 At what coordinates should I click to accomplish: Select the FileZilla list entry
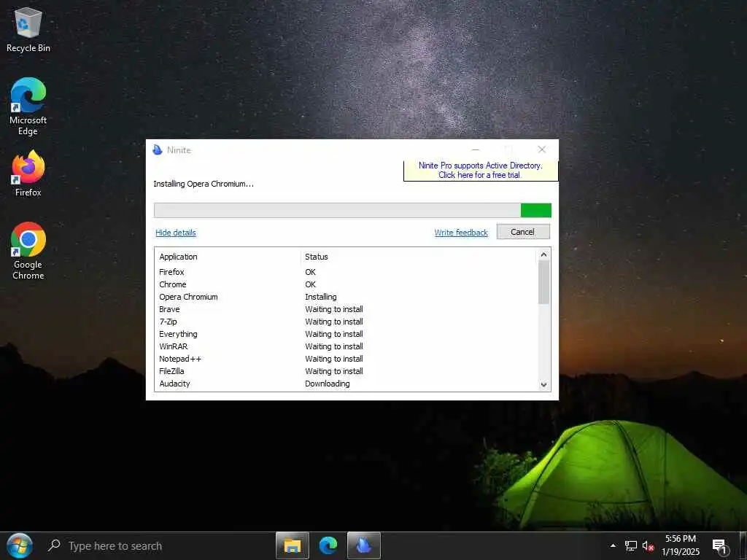click(x=347, y=371)
